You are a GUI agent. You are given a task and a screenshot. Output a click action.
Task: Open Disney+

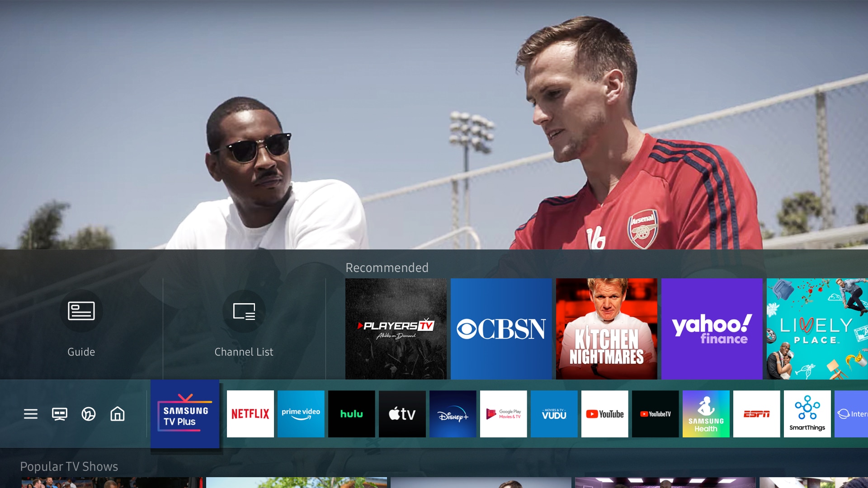click(x=453, y=414)
